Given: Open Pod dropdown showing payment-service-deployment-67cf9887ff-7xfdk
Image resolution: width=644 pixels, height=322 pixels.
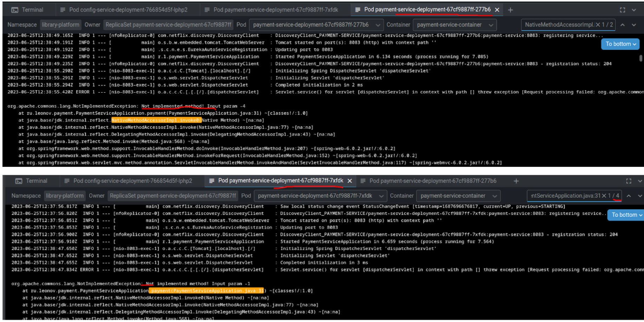Looking at the screenshot, I should (x=320, y=196).
